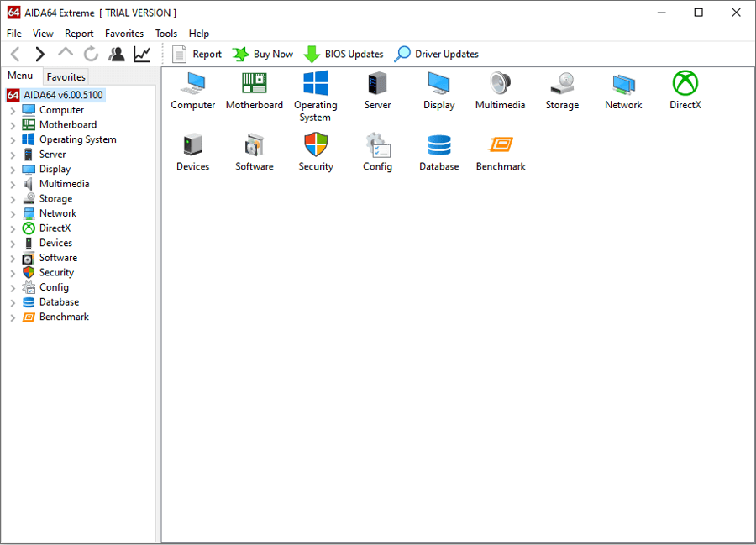756x545 pixels.
Task: Open the Tools menu
Action: (166, 34)
